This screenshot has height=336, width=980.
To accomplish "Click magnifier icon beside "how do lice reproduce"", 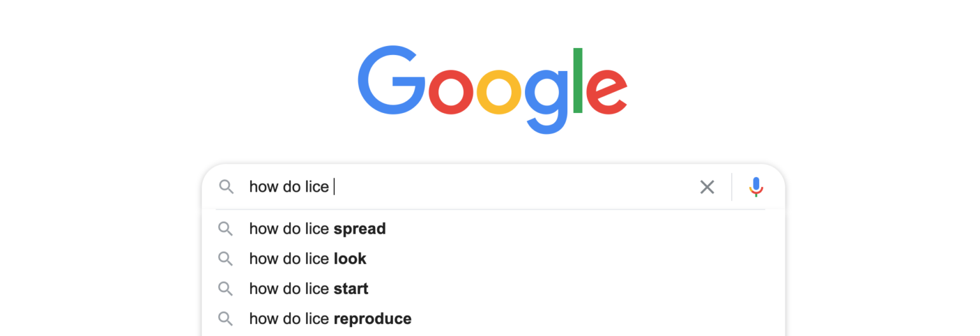I will point(225,318).
